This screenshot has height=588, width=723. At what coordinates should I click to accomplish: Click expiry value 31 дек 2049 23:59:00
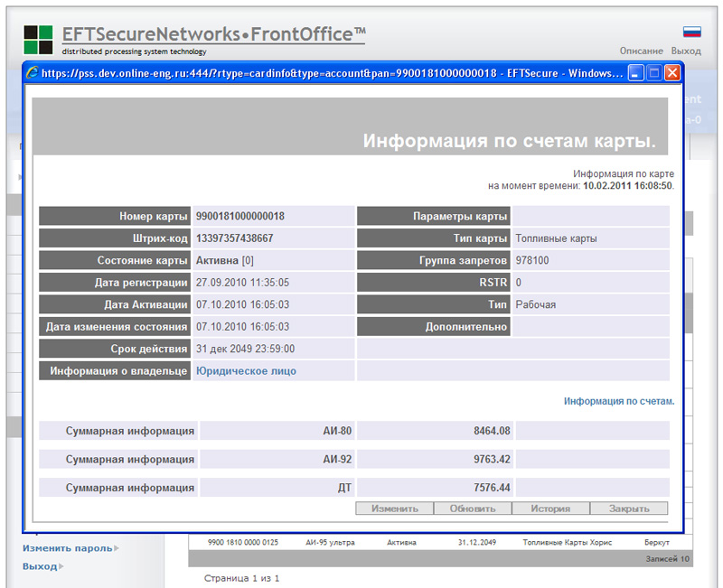[245, 349]
